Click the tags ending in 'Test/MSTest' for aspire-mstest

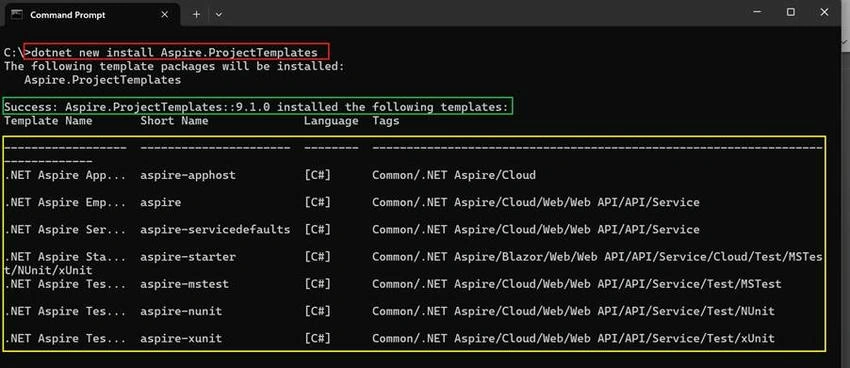pos(577,283)
